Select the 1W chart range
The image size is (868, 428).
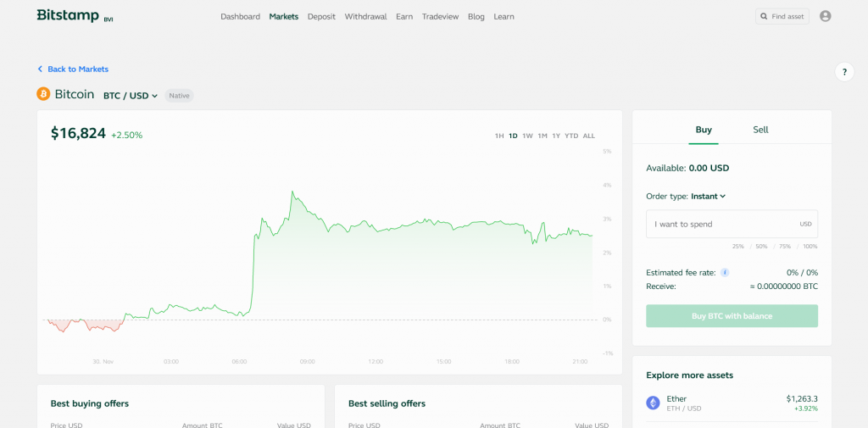click(527, 136)
